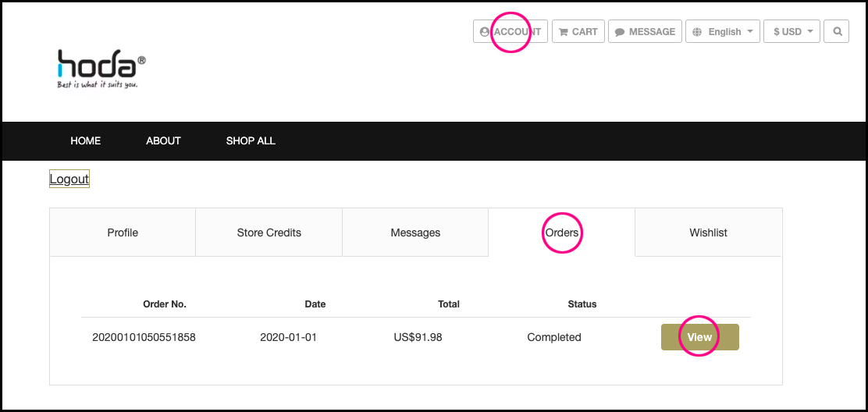
Task: Go to HOME in the navigation bar
Action: point(86,141)
